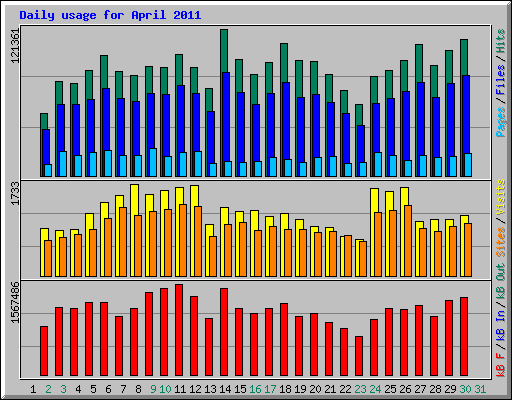Click day label 27 on the x-axis
512x400 pixels.
click(x=420, y=389)
